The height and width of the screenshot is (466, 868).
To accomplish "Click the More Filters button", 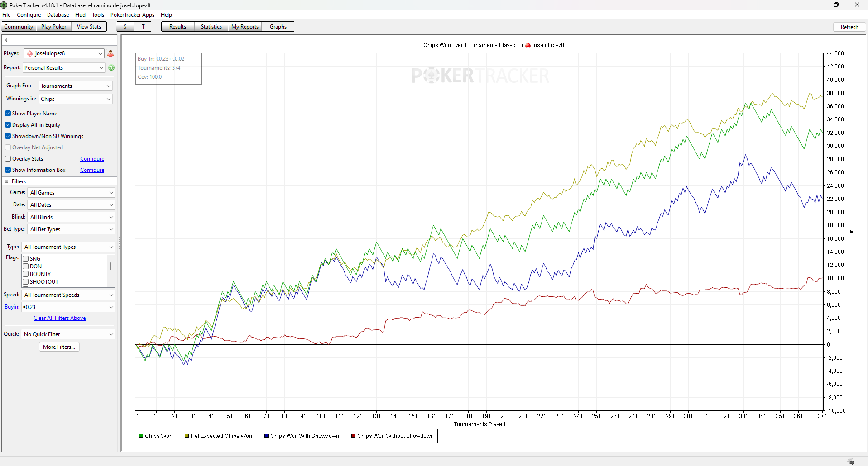I will click(x=59, y=347).
